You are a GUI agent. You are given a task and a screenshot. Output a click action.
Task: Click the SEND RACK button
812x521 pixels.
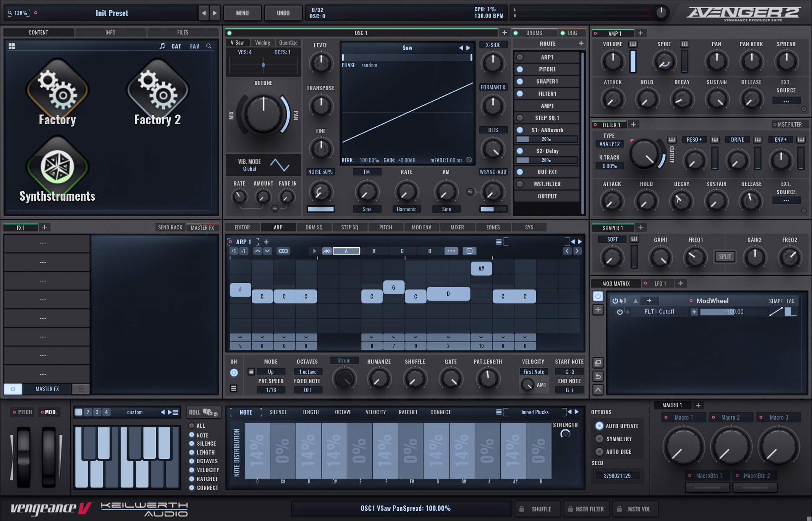coord(170,227)
